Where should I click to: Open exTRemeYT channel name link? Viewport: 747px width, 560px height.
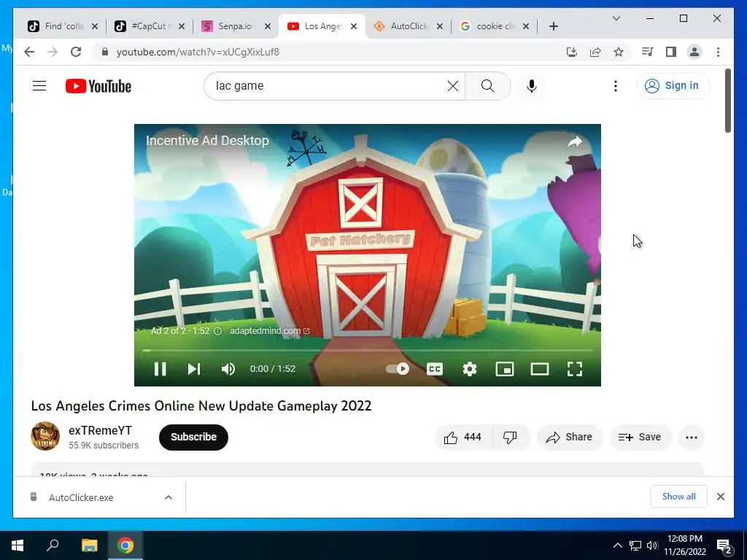point(100,430)
